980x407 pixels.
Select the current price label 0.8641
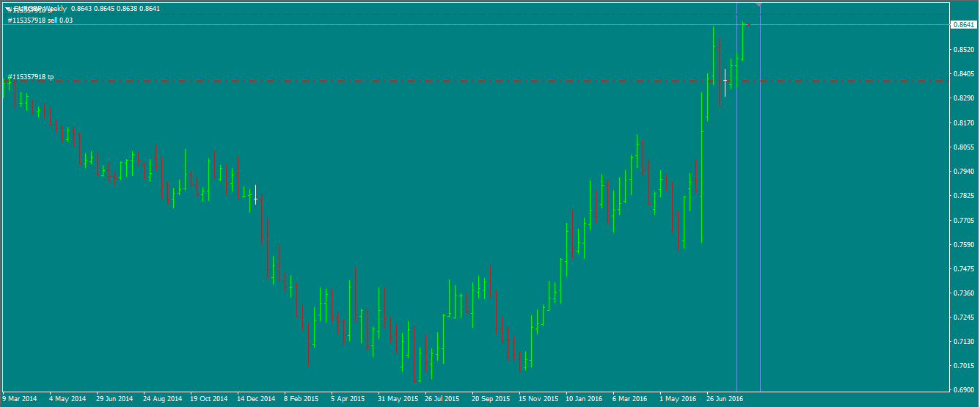coord(964,25)
